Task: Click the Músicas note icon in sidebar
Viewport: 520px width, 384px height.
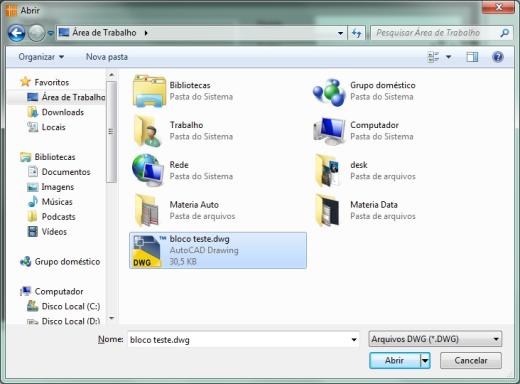Action: [33, 201]
